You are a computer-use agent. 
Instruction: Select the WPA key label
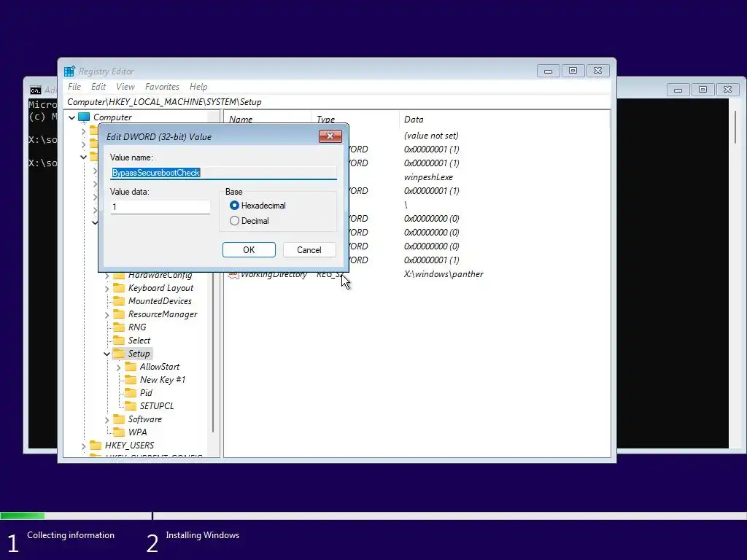[137, 432]
